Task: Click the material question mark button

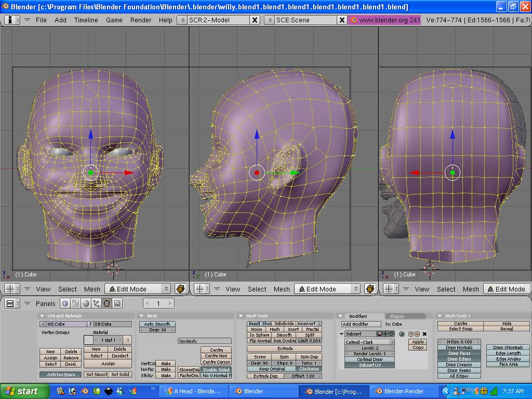Action: (128, 340)
